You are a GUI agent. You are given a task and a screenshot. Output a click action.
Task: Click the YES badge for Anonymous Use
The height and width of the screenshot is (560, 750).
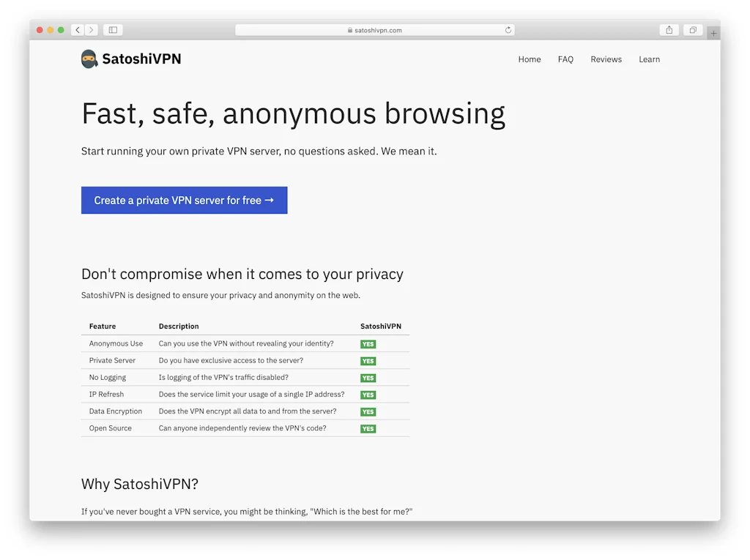point(368,343)
